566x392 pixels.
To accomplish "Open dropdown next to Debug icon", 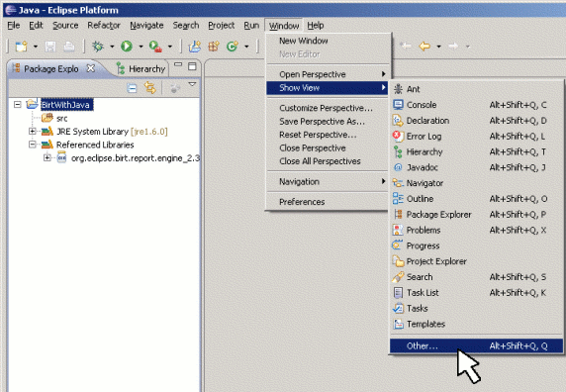I will pos(112,47).
